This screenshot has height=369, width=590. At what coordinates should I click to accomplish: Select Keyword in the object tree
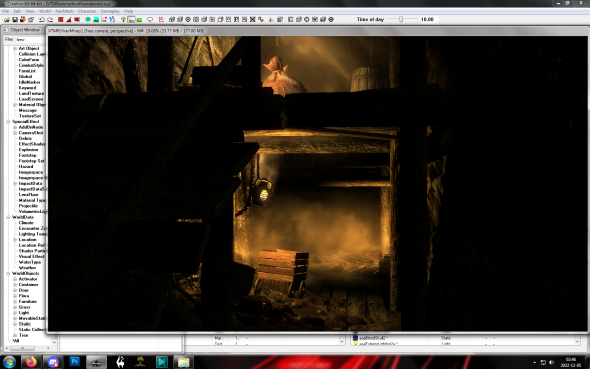pos(27,88)
